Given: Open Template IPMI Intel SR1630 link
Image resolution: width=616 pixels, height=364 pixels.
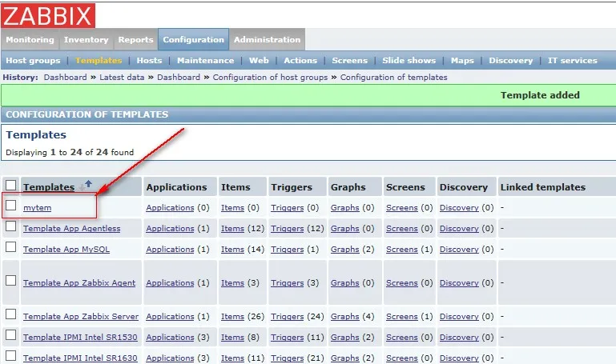Looking at the screenshot, I should [81, 358].
